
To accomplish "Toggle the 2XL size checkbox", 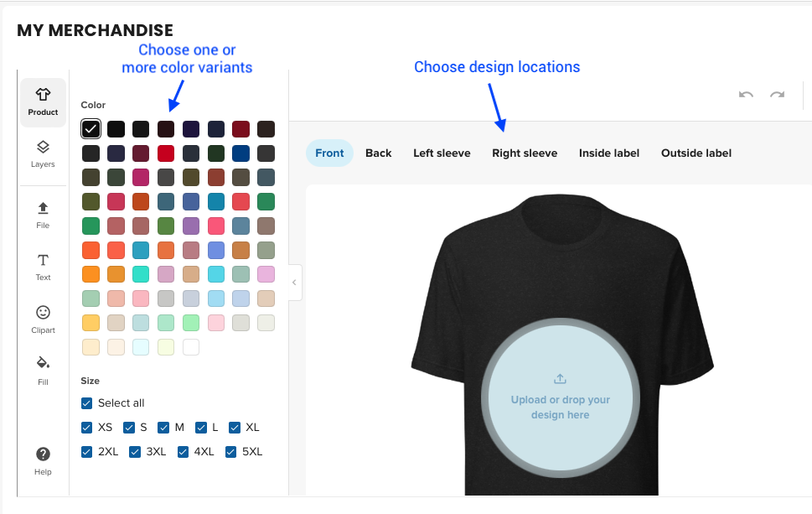I will [87, 452].
